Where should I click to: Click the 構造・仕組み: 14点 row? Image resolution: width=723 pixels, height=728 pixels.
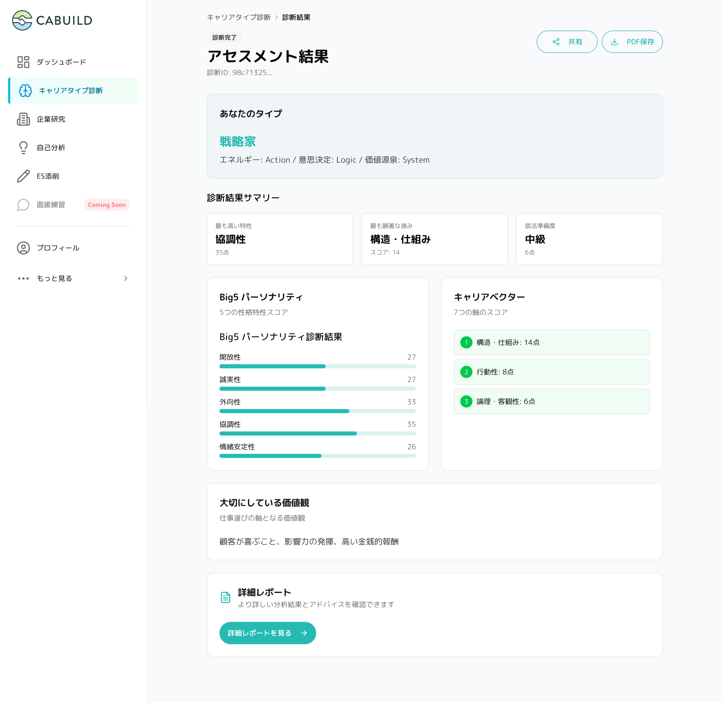point(552,343)
